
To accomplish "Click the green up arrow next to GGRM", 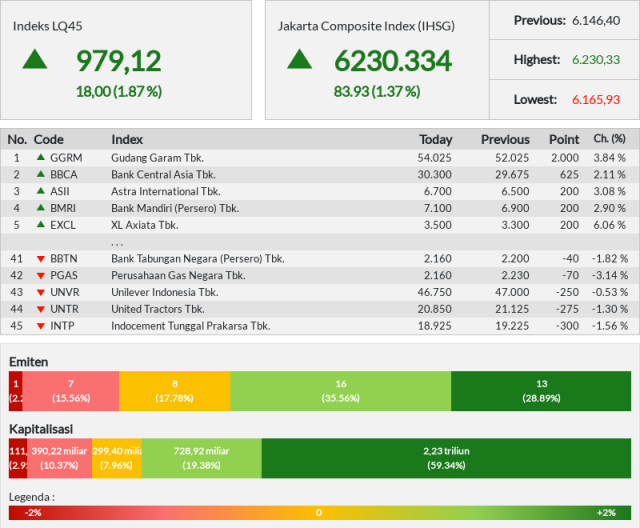I will pyautogui.click(x=40, y=157).
